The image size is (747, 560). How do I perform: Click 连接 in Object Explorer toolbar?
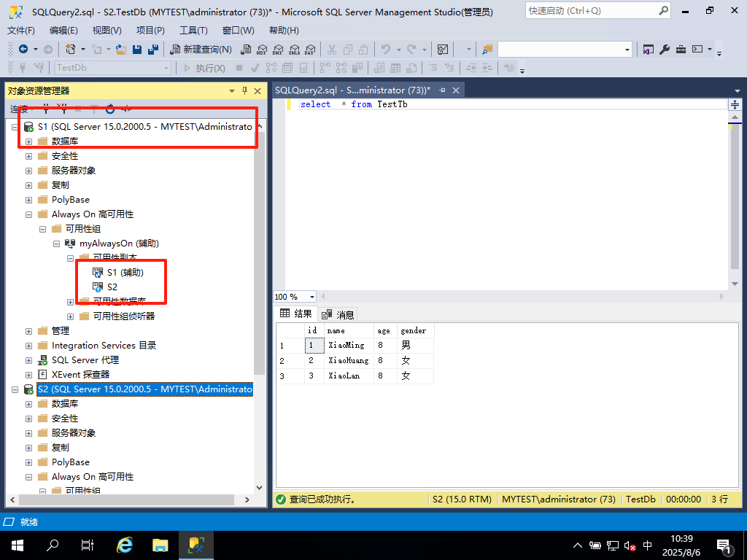19,109
